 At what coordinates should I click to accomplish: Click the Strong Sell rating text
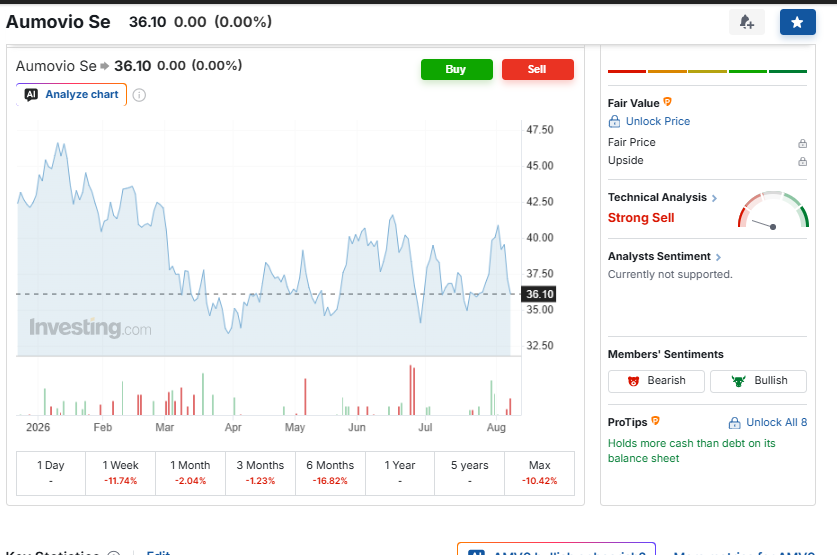(641, 218)
